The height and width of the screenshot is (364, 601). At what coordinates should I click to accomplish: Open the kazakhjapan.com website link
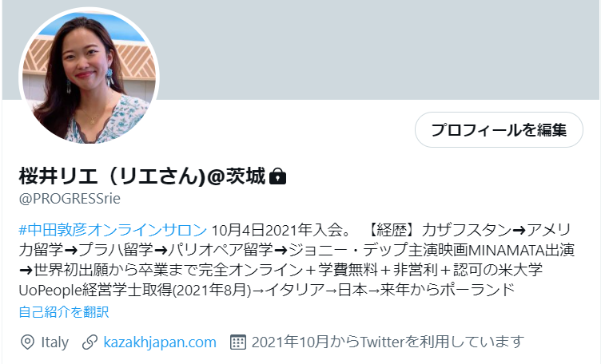tap(160, 342)
